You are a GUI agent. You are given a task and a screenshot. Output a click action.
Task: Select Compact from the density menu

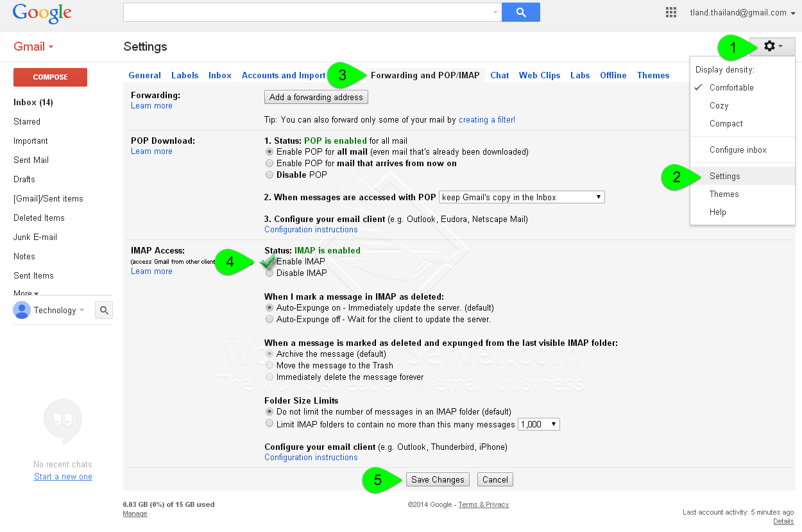click(726, 123)
